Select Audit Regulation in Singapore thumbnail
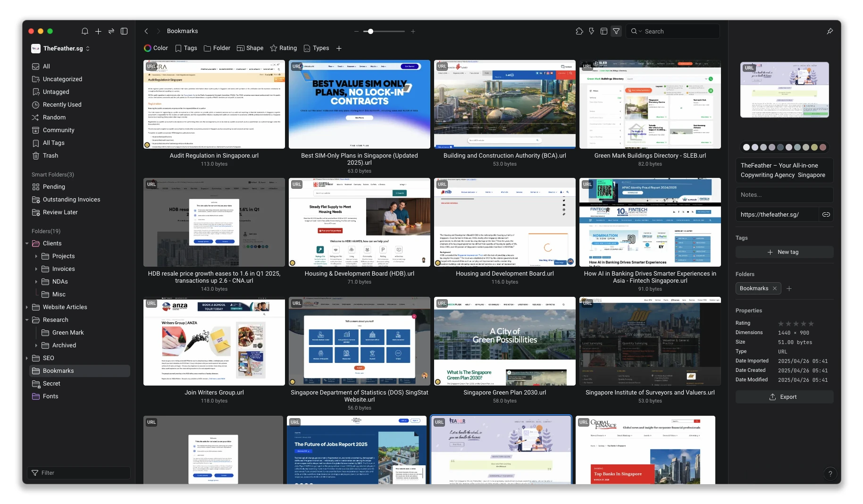This screenshot has height=504, width=863. tap(214, 104)
